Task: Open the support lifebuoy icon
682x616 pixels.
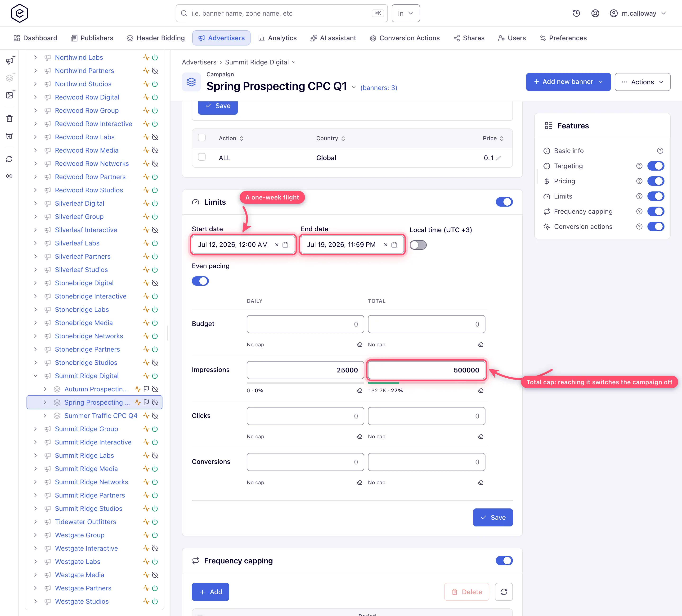Action: click(x=595, y=13)
